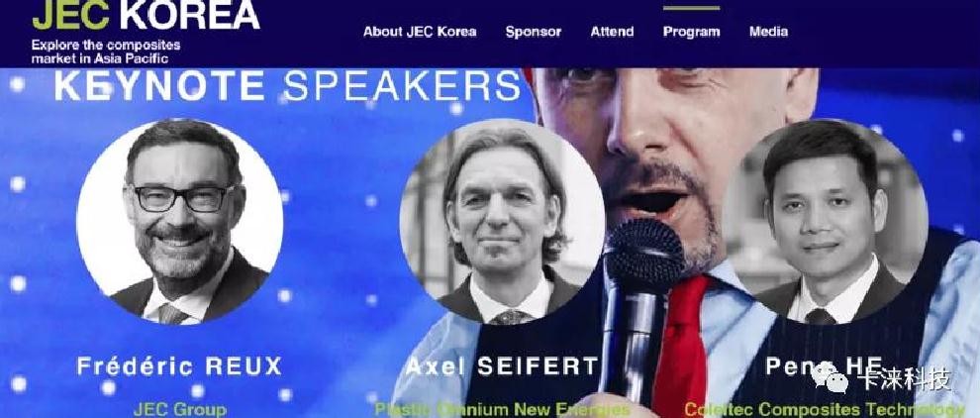Click Peng HE's circular portrait

[824, 221]
